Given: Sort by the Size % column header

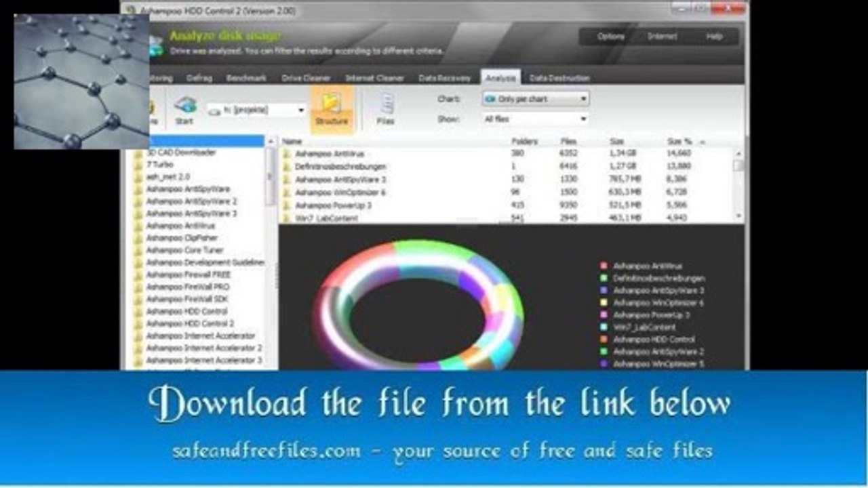Looking at the screenshot, I should pos(680,141).
